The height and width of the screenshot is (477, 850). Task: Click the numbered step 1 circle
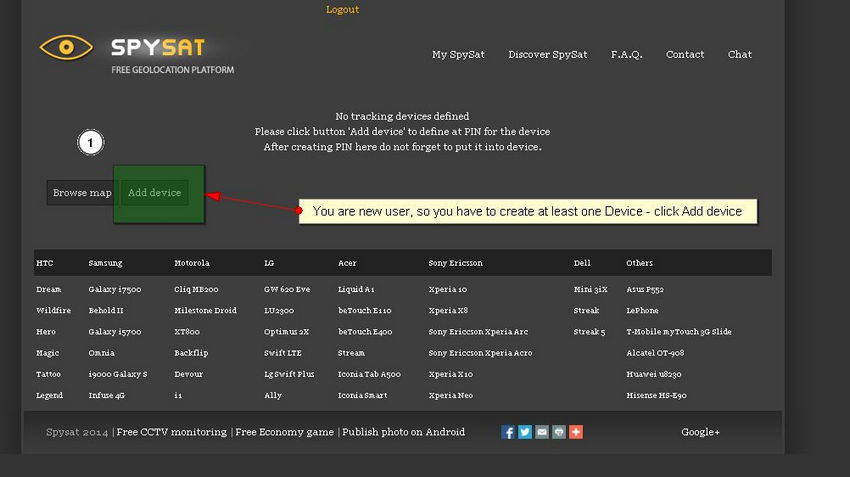pyautogui.click(x=91, y=143)
